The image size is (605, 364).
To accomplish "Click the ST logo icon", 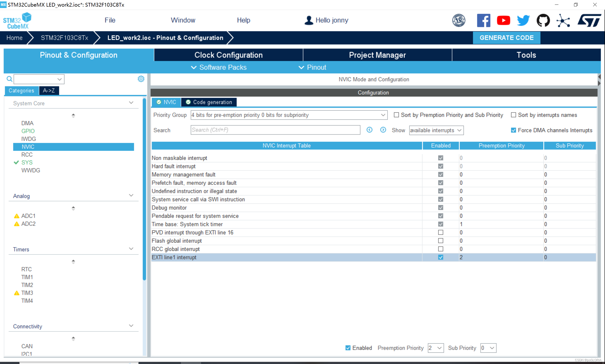I will 589,20.
